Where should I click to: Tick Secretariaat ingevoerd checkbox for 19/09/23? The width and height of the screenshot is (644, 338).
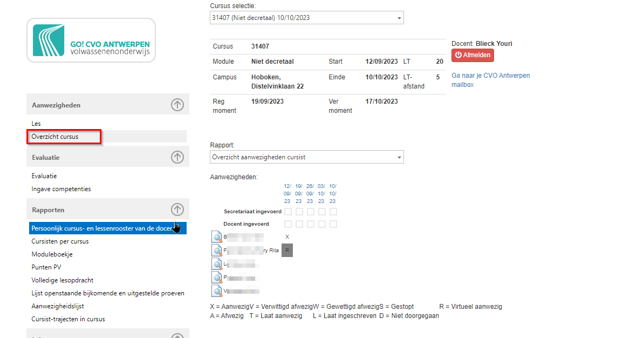(x=299, y=212)
